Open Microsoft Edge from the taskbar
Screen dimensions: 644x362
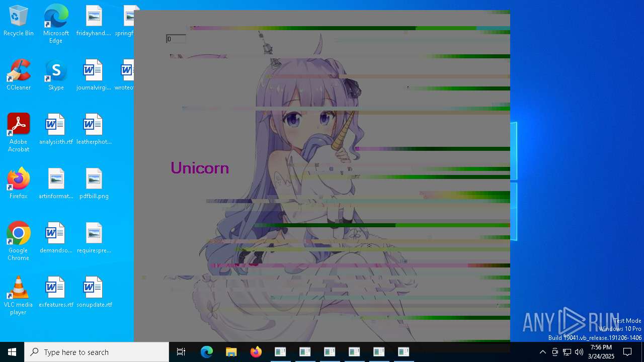[x=207, y=352]
